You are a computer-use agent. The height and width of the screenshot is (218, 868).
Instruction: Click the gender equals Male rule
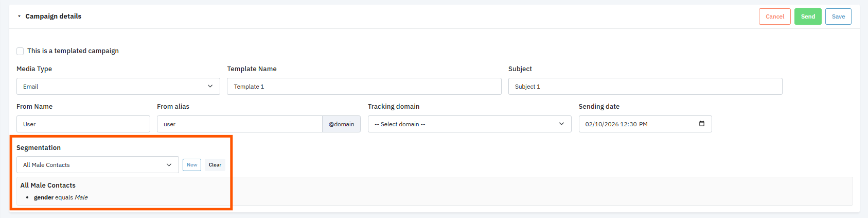tap(61, 197)
